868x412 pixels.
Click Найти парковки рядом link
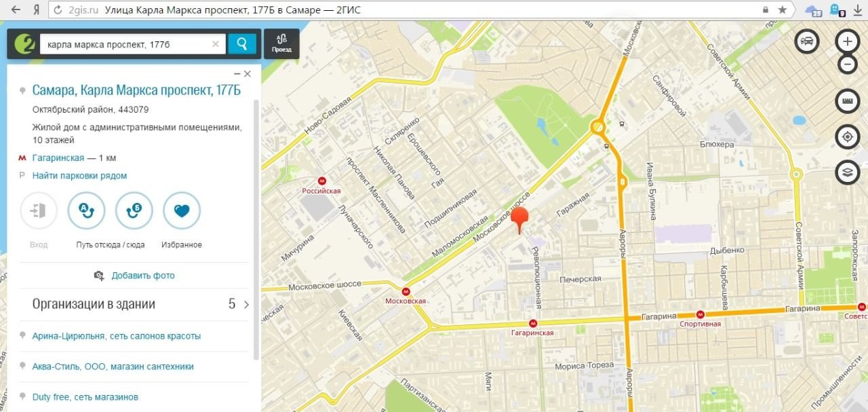point(79,176)
